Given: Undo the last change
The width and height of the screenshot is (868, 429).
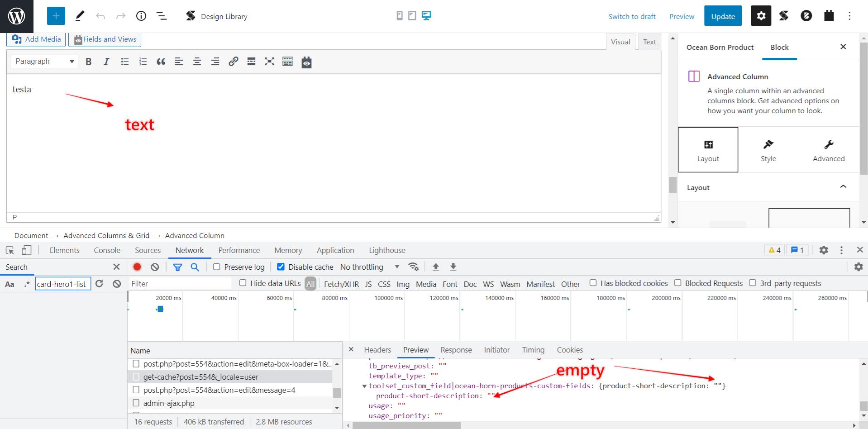Looking at the screenshot, I should coord(100,16).
